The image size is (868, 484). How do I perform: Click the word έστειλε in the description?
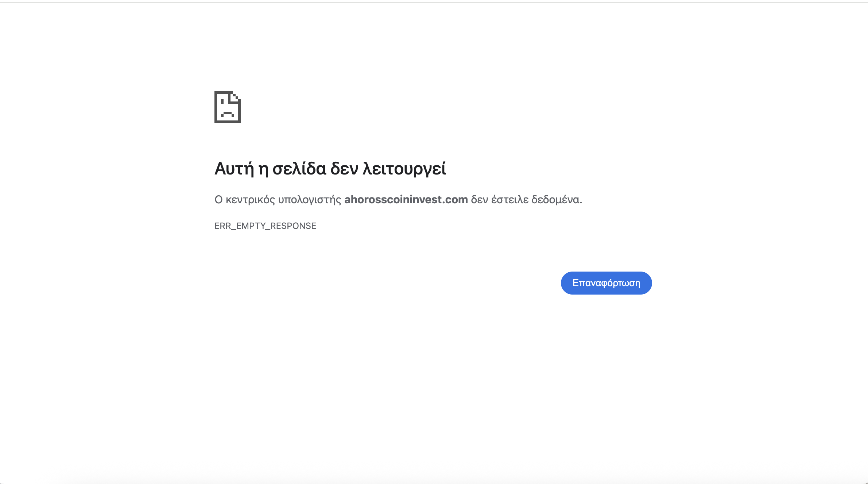point(509,200)
